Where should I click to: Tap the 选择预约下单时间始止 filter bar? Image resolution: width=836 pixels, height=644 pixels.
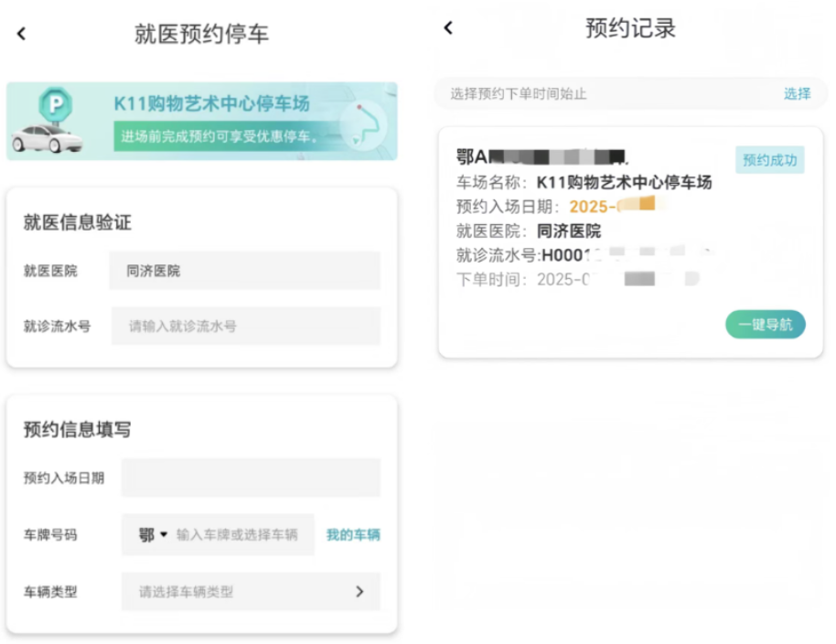[604, 93]
